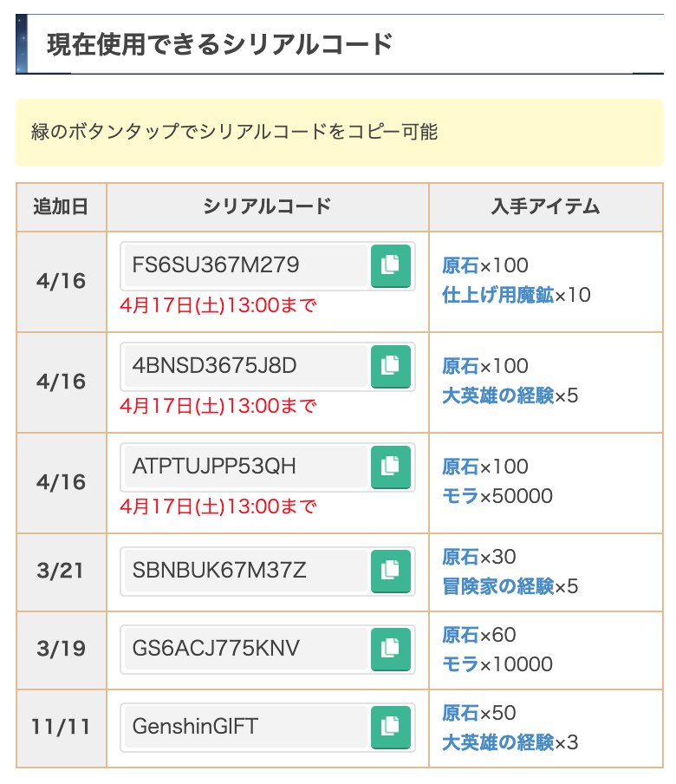Select the FS6SU367M279 code field
This screenshot has width=676, height=784.
246,265
